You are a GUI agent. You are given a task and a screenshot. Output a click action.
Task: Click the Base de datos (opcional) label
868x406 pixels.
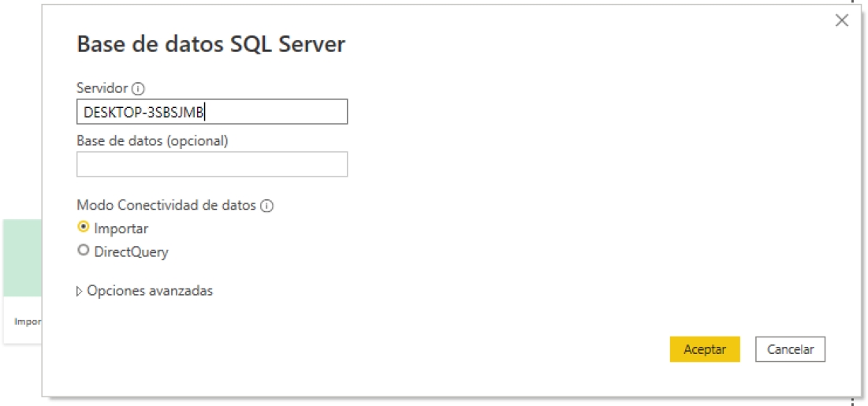point(152,140)
